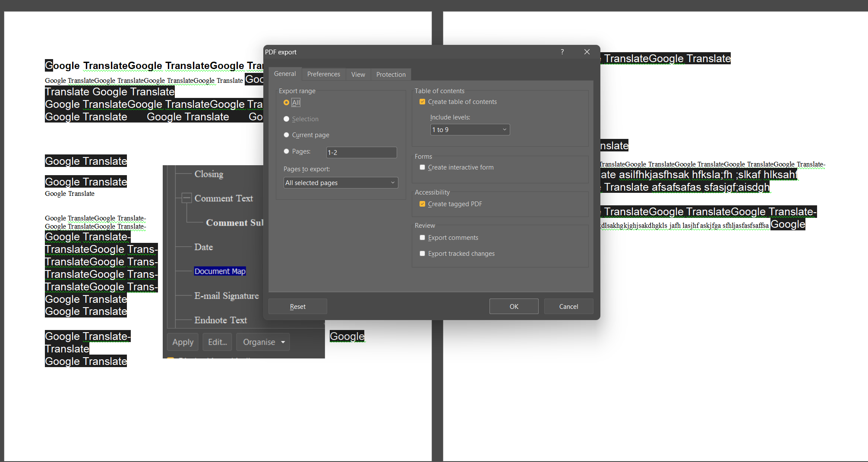868x462 pixels.
Task: Open the Include levels dropdown
Action: coord(470,129)
